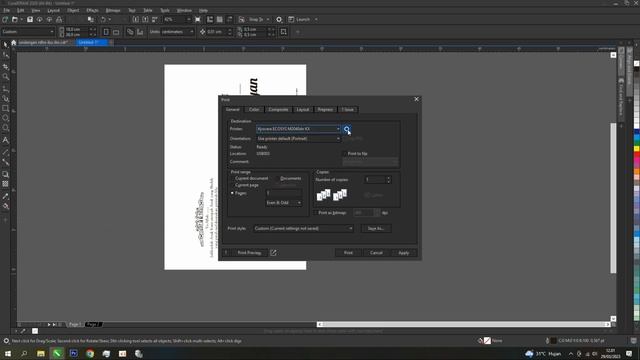Select the Ellipse tool in toolbox
Viewport: 640px width, 360px height.
point(5,118)
